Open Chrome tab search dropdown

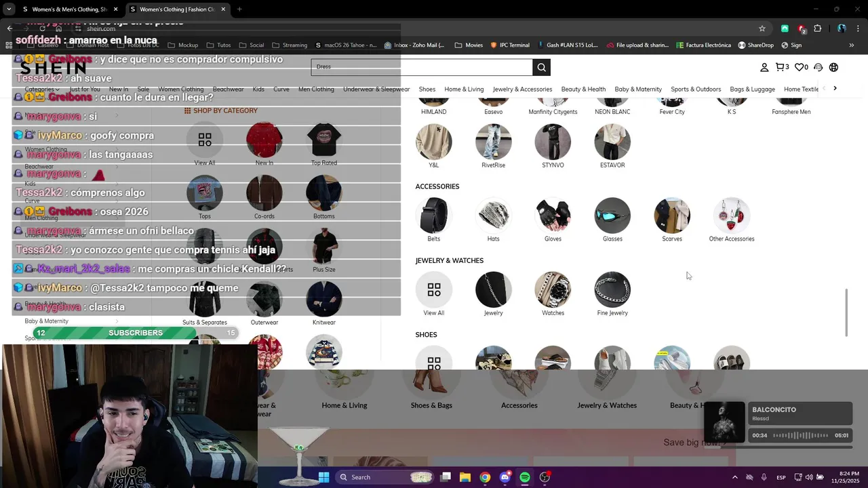(9, 9)
